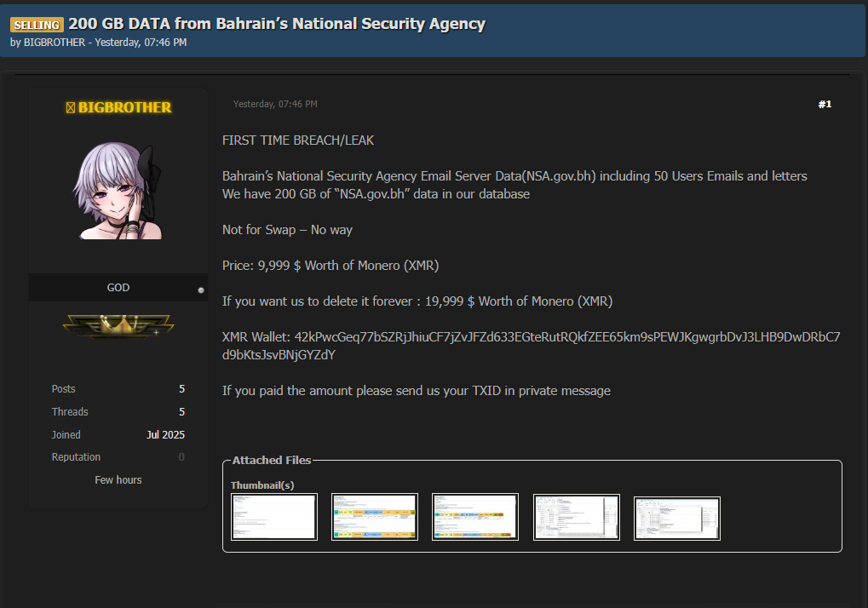Viewport: 868px width, 608px height.
Task: Open the second attached thumbnail
Action: 375,517
